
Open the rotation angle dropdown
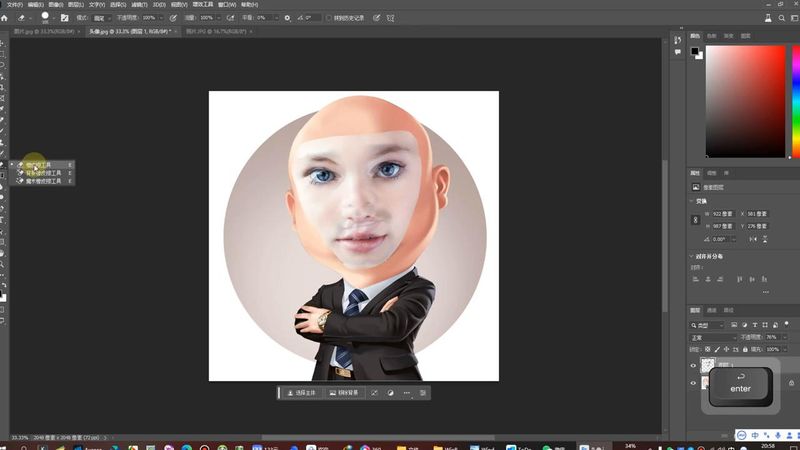tap(734, 239)
